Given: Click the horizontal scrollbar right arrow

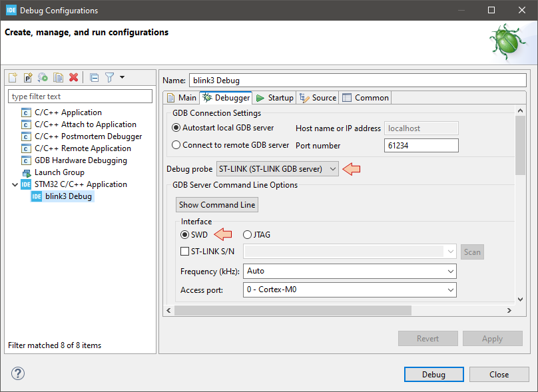Looking at the screenshot, I should pyautogui.click(x=509, y=310).
